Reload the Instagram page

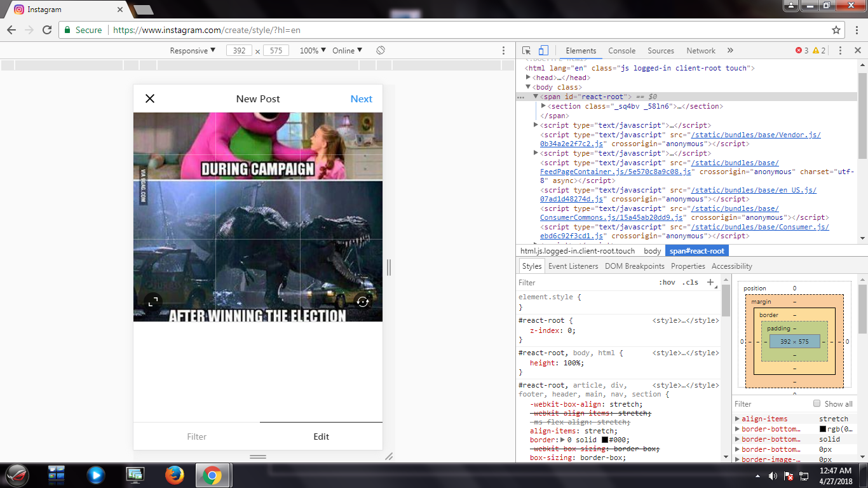coord(46,30)
